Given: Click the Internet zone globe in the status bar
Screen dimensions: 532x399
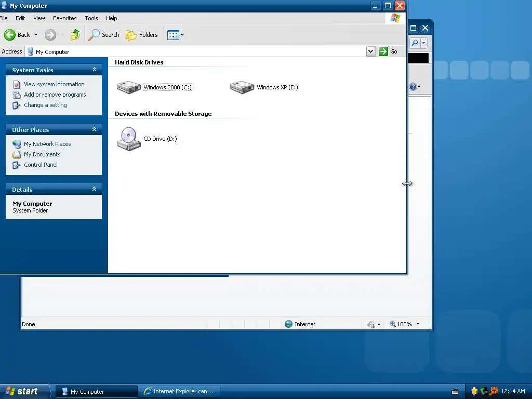Looking at the screenshot, I should pos(289,324).
